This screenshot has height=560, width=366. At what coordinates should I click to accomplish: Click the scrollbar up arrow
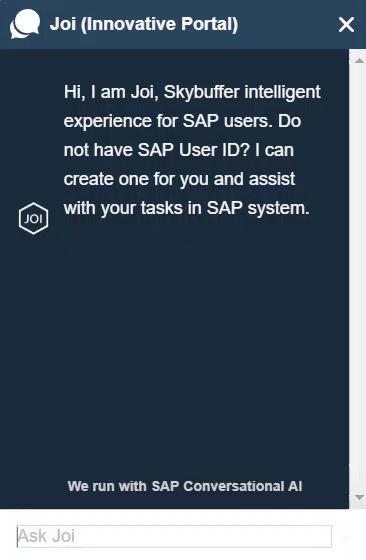(359, 61)
